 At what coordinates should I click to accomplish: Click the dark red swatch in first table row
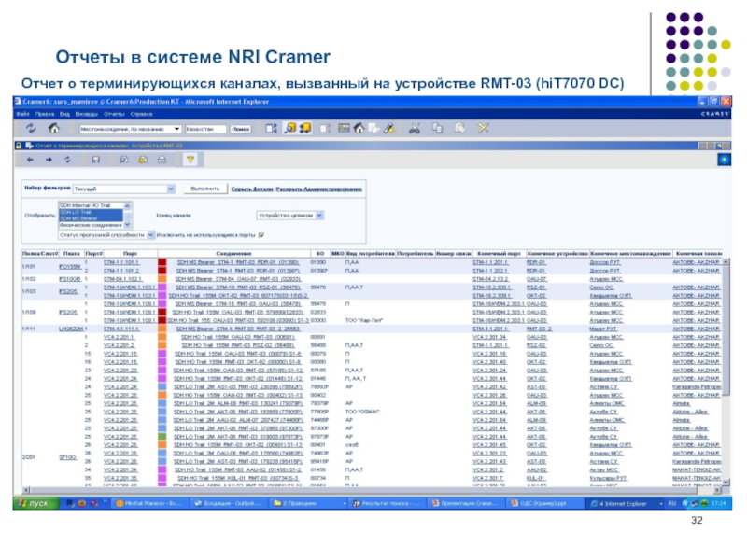162,264
